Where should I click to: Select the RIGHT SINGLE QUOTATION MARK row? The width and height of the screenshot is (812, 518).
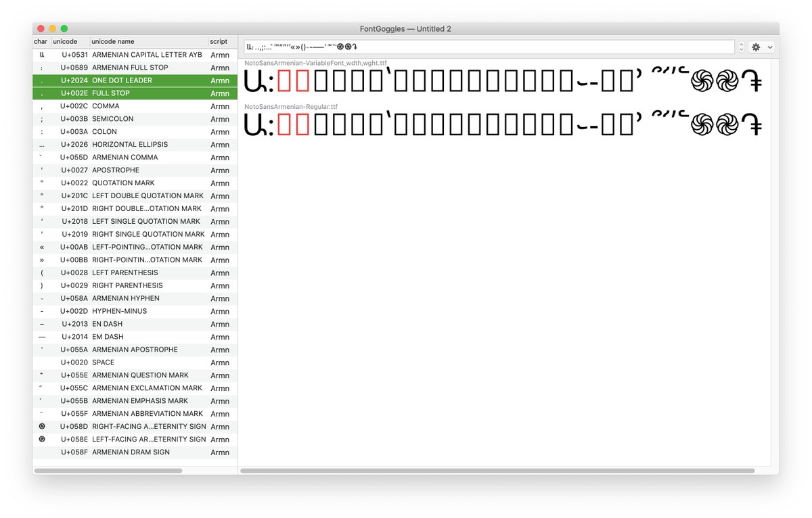click(x=135, y=235)
